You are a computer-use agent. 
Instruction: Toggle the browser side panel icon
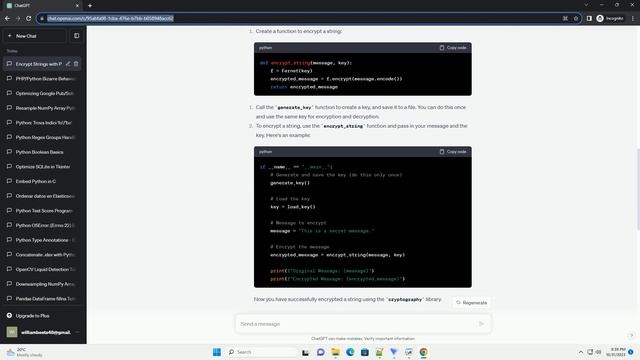[589, 18]
